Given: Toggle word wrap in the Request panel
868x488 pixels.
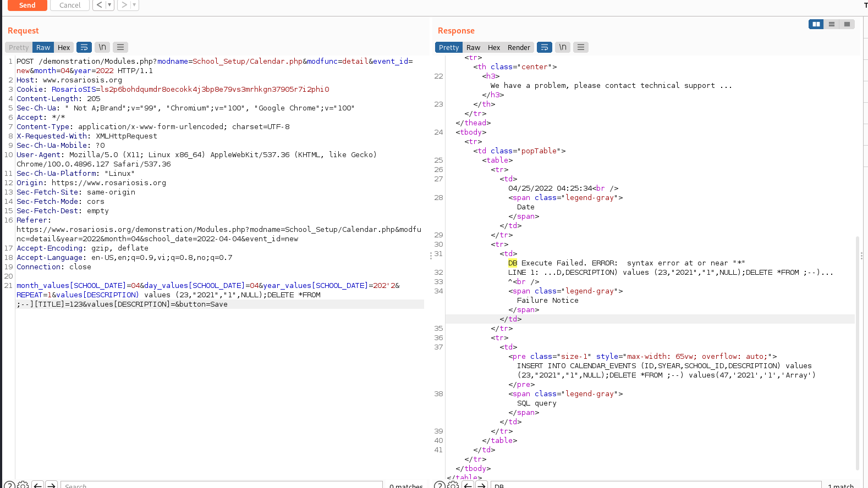Looking at the screenshot, I should [84, 47].
